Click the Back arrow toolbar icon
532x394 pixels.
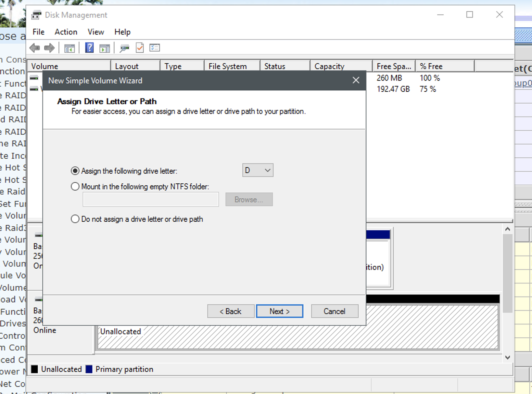tap(34, 48)
